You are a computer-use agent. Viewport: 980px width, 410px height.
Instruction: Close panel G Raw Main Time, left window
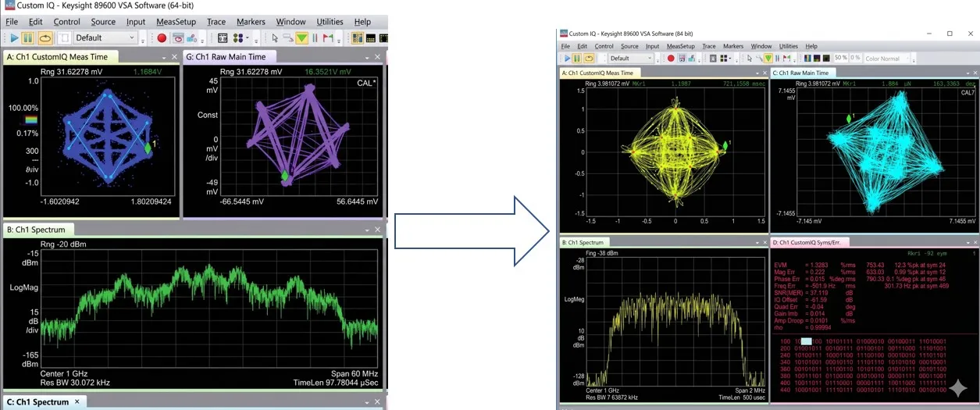tap(378, 57)
